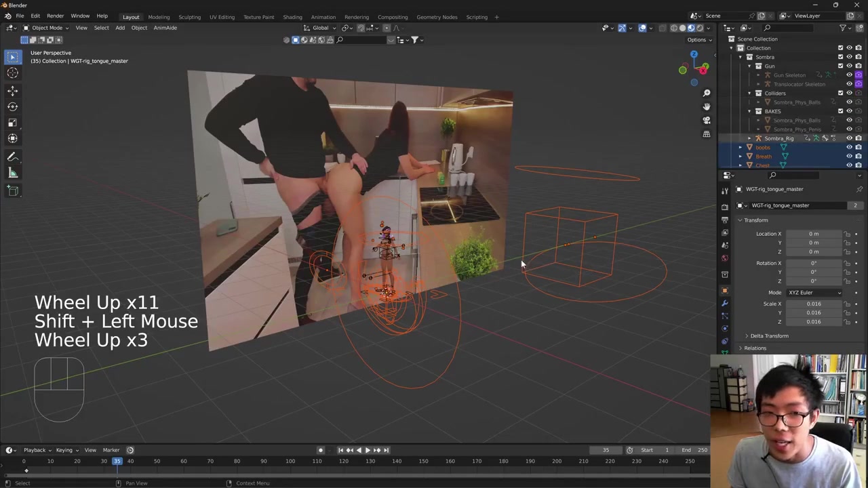Open the Render menu in the top bar
This screenshot has height=488, width=868.
click(x=55, y=16)
